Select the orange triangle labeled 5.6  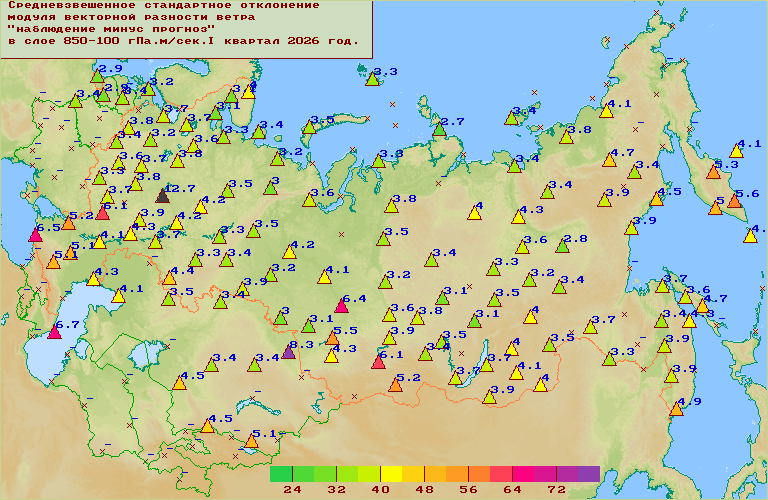point(734,200)
